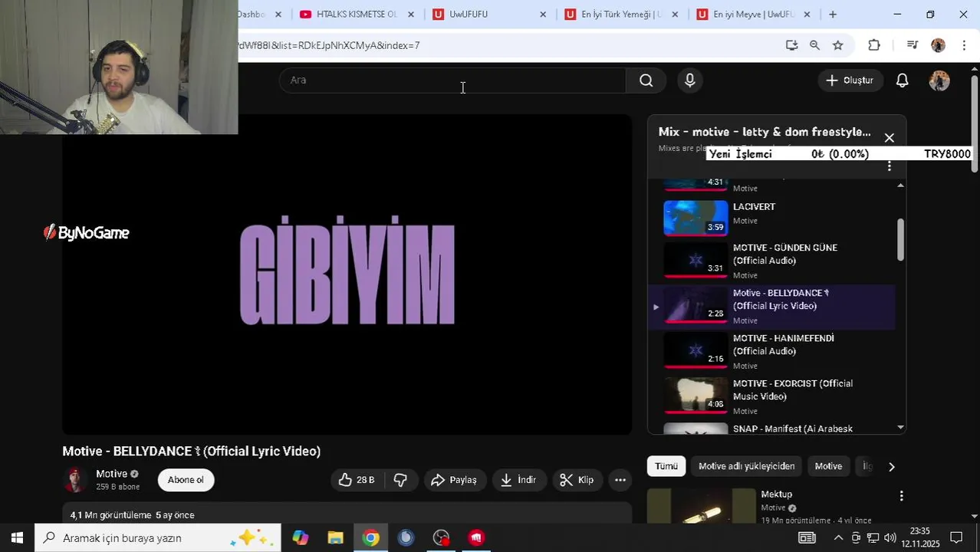Open the YouTube account avatar menu
980x552 pixels.
coord(939,80)
